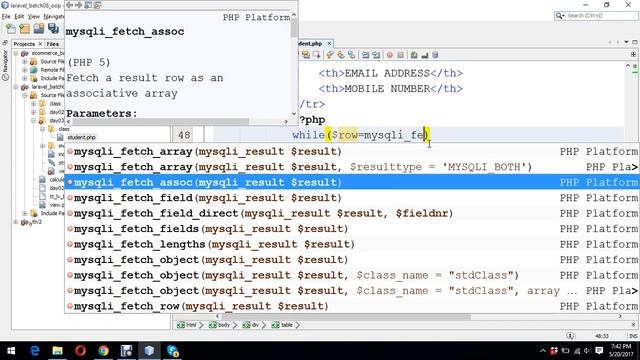Image resolution: width=640 pixels, height=360 pixels.
Task: Close the student.php editor tab
Action: tap(329, 43)
